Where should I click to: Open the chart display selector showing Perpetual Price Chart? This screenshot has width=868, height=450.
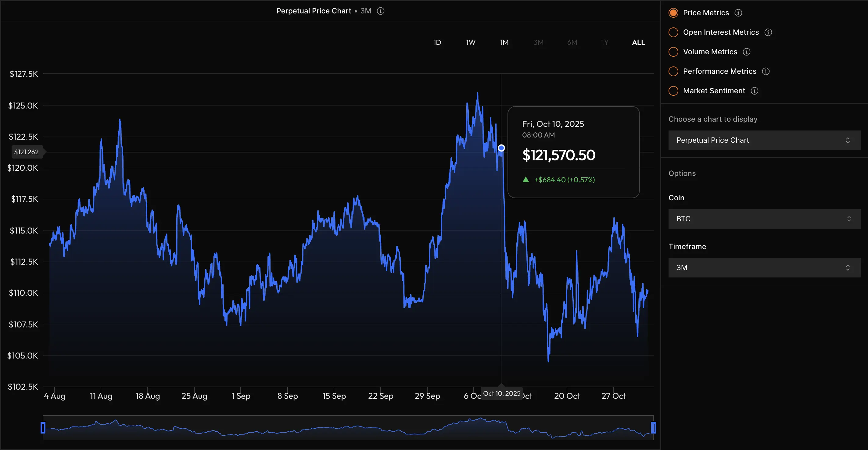764,140
